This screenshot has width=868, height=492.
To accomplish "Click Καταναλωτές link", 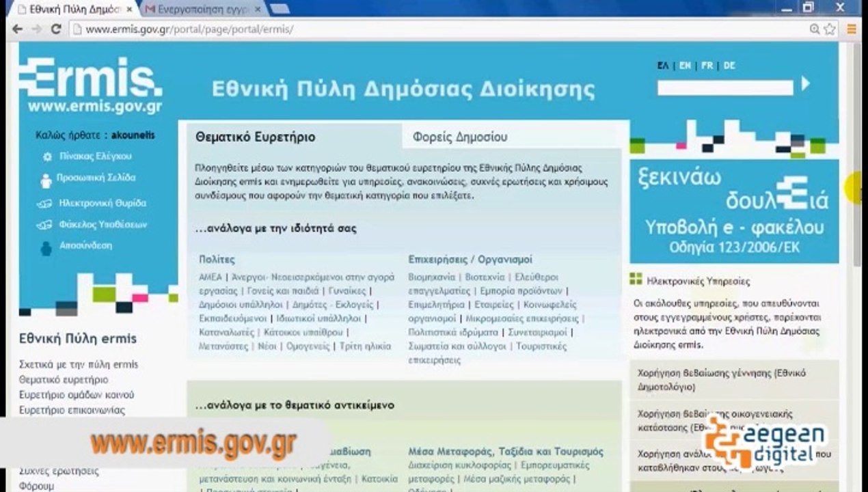I will pyautogui.click(x=226, y=332).
